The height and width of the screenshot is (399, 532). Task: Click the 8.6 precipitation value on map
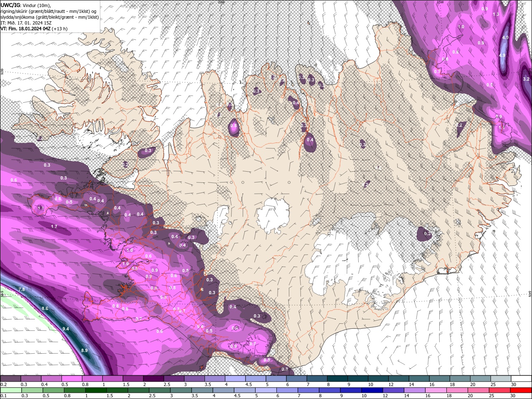pos(45,308)
